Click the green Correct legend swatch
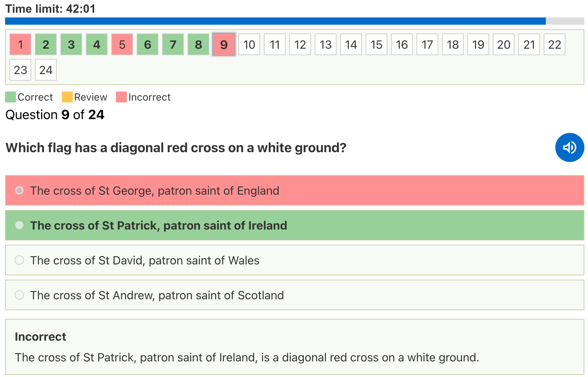588x377 pixels. [11, 97]
